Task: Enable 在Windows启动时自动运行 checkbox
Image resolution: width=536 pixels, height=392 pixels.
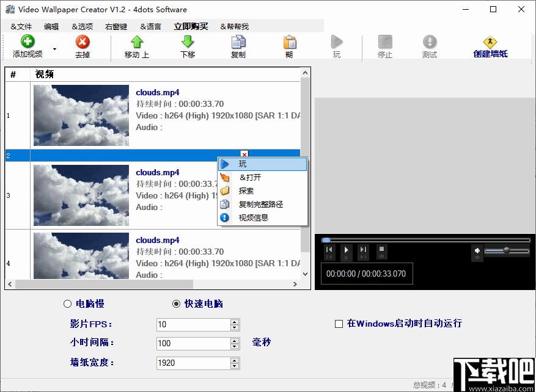Action: point(339,324)
